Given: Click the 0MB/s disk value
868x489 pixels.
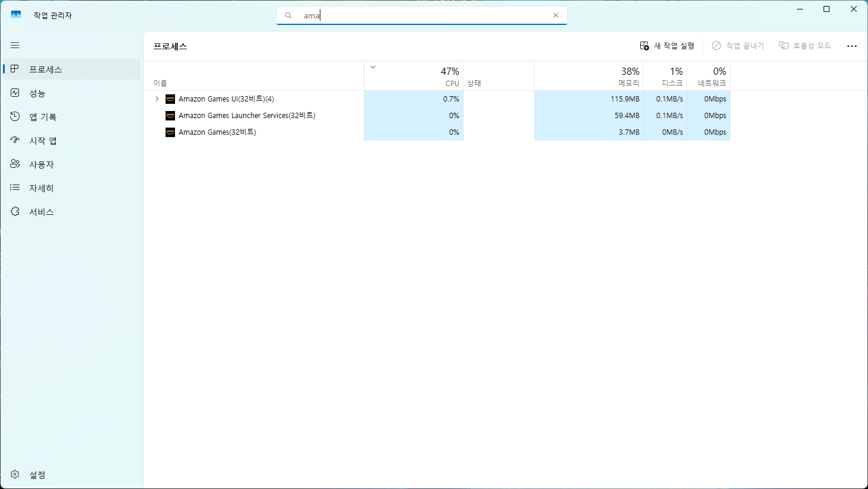Looking at the screenshot, I should click(x=672, y=132).
